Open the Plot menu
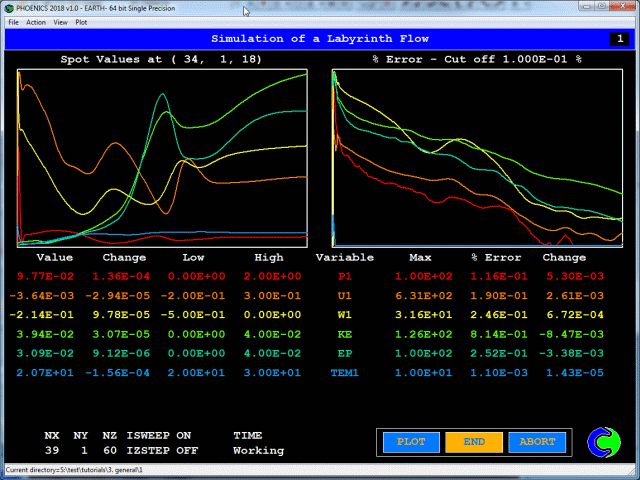The image size is (640, 480). coord(82,21)
